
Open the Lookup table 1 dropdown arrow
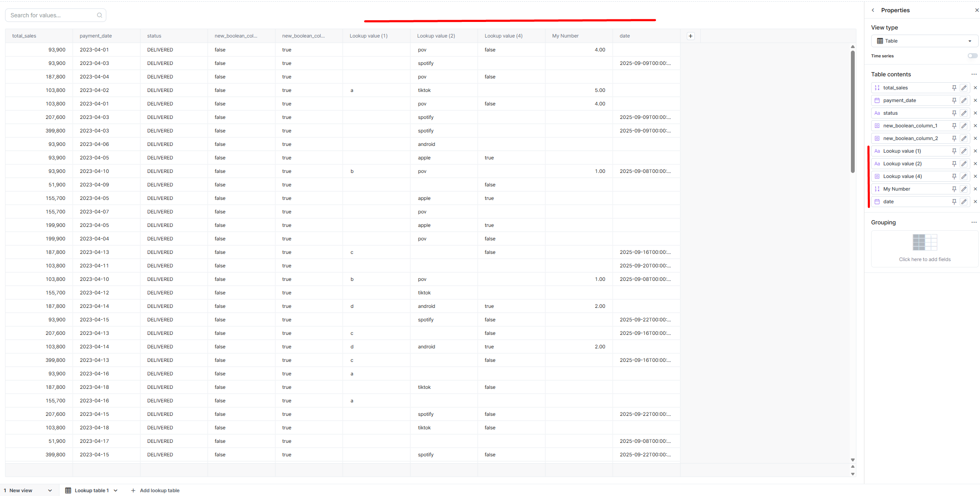116,491
